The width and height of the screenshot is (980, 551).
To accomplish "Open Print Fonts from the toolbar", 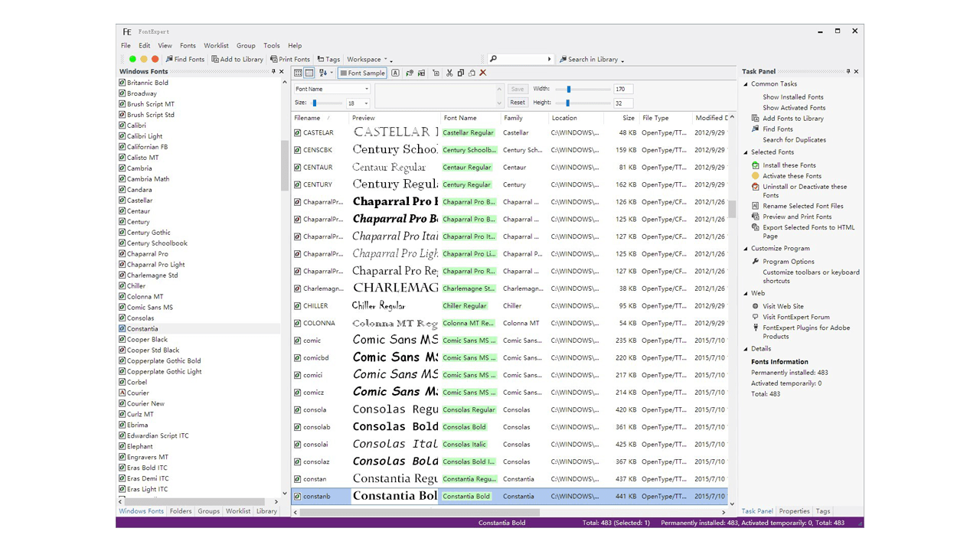I will coord(291,59).
